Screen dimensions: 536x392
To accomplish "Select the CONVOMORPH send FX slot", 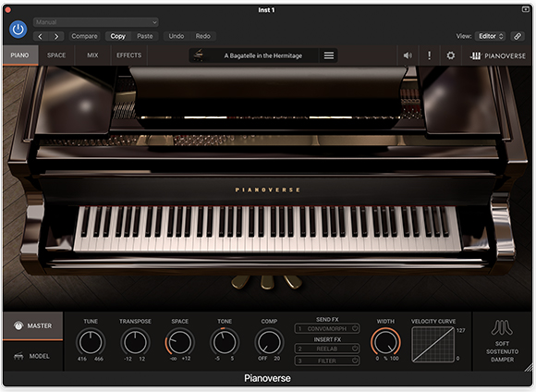I will click(x=327, y=329).
